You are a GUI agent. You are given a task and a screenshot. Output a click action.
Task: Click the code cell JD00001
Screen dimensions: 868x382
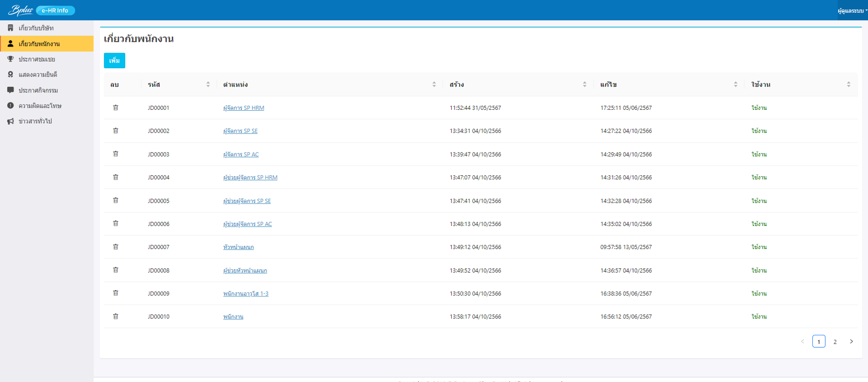[x=158, y=108]
